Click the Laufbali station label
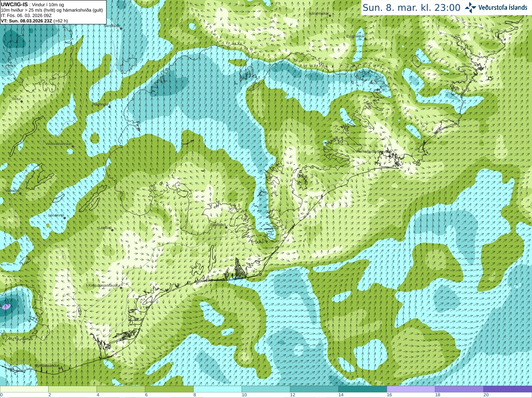Image resolution: width=532 pixels, height=398 pixels. tap(105, 228)
